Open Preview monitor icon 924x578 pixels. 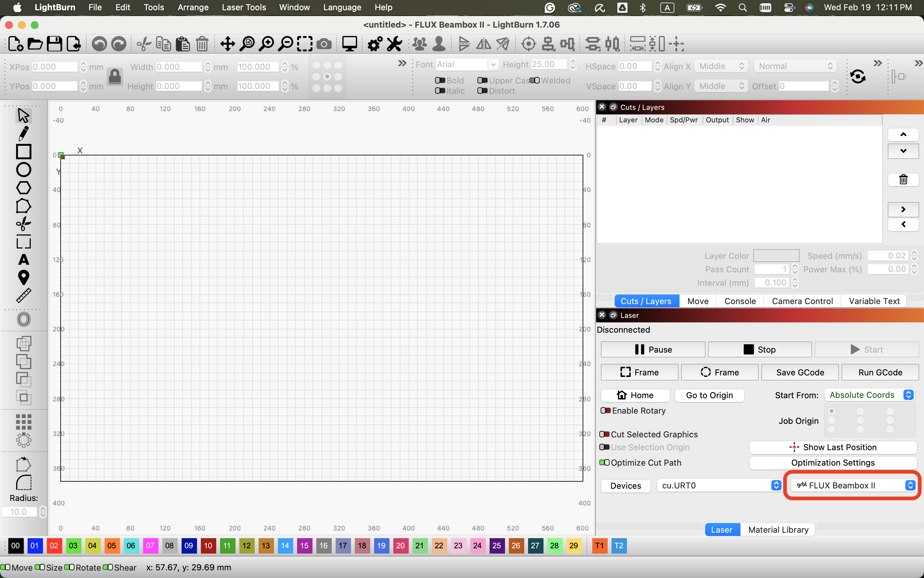pos(349,44)
